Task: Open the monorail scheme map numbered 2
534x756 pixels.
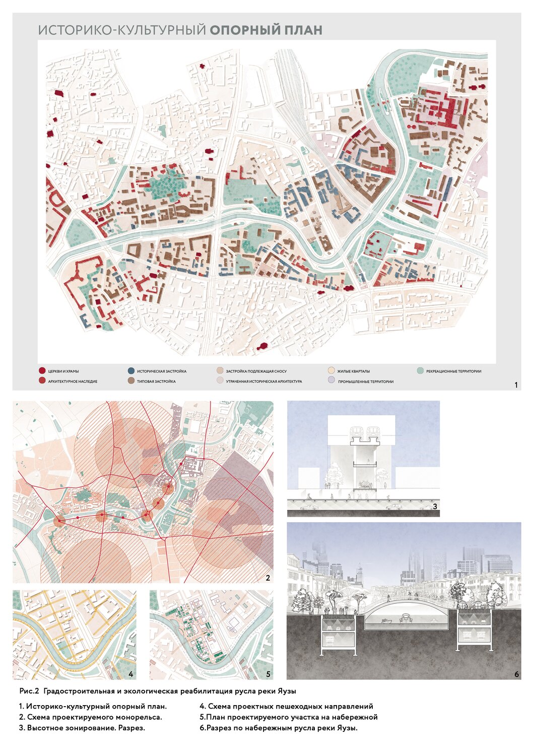Action: (x=143, y=492)
